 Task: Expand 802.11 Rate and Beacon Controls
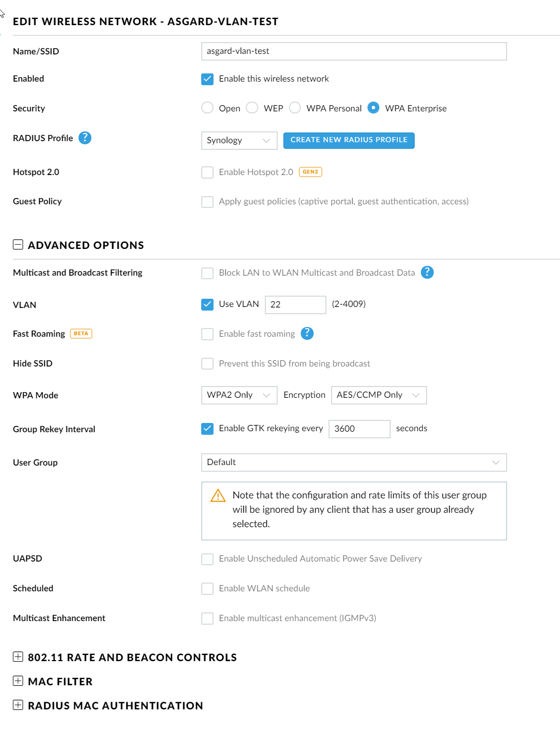point(18,657)
